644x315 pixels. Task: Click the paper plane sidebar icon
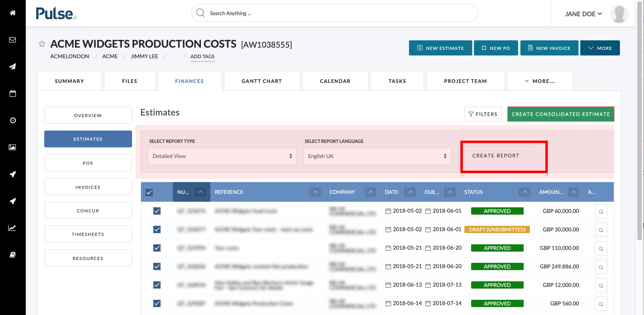pyautogui.click(x=13, y=66)
